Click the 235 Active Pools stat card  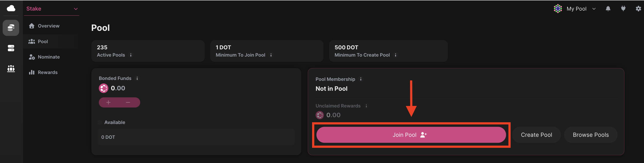148,51
